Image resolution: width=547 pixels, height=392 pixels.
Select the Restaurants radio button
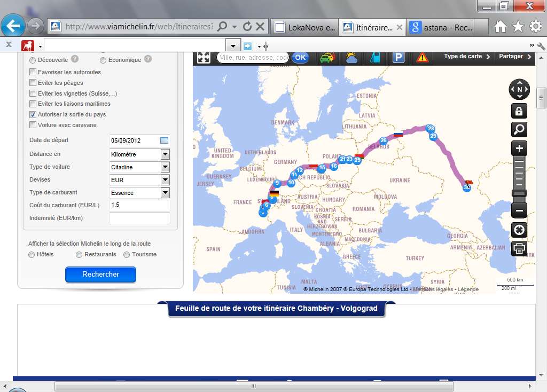tap(79, 255)
